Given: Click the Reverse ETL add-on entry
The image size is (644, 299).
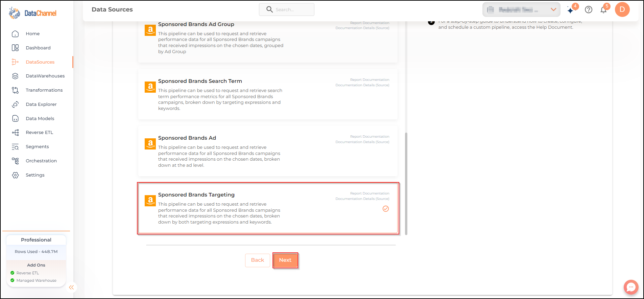Looking at the screenshot, I should 25,273.
